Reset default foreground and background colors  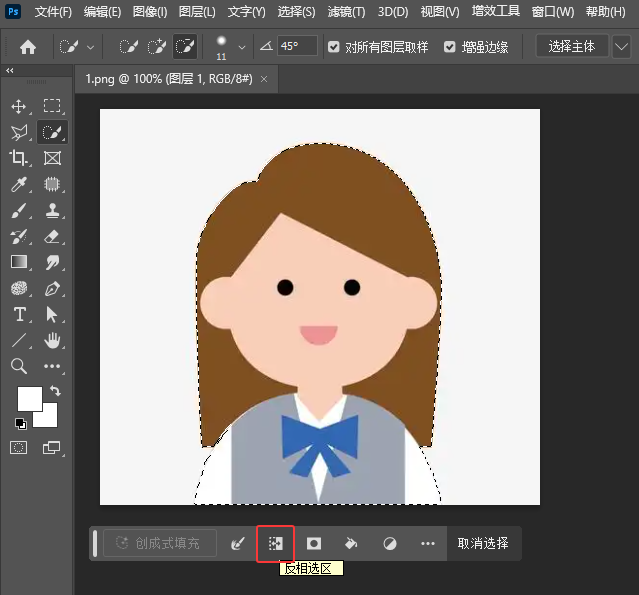point(20,424)
